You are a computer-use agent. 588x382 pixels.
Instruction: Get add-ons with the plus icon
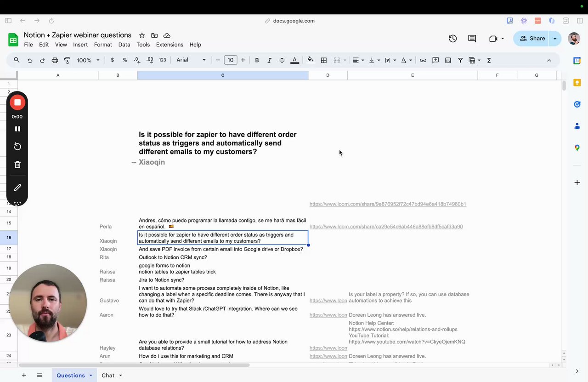tap(577, 182)
